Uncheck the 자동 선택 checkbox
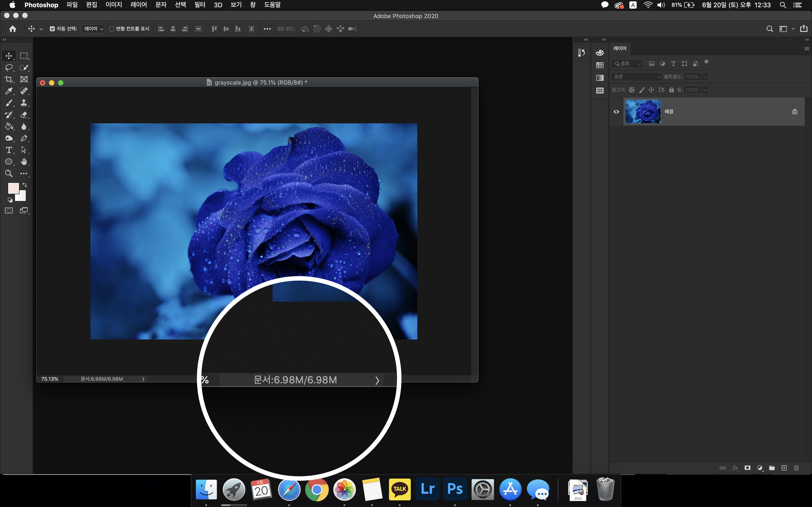The image size is (812, 507). (x=52, y=29)
